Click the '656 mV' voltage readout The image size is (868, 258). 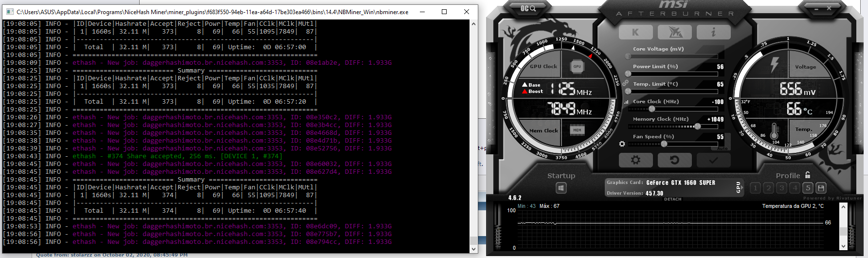click(x=798, y=89)
